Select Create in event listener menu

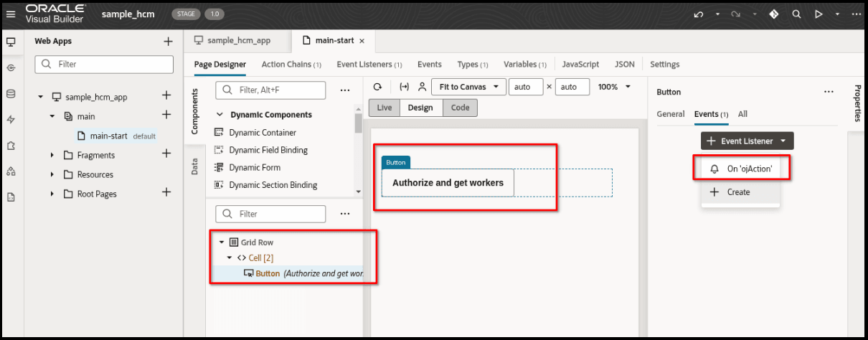tap(740, 192)
